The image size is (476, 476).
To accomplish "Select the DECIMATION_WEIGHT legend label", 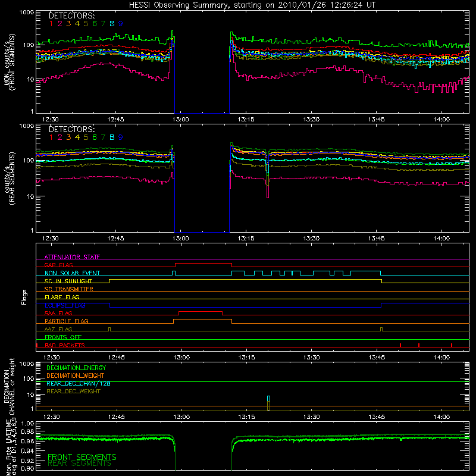I will pyautogui.click(x=76, y=375).
